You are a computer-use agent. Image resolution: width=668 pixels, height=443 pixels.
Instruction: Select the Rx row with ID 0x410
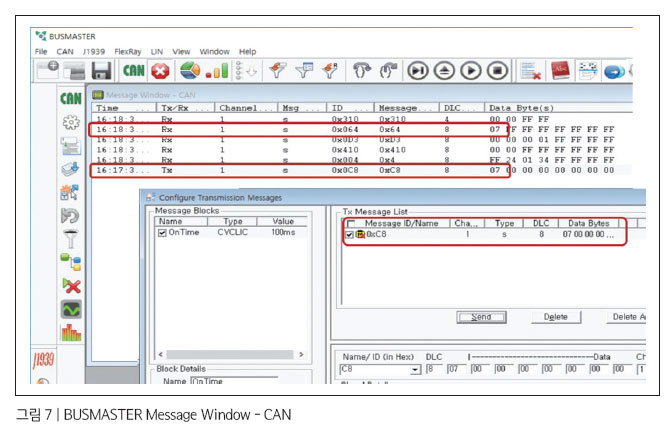361,150
